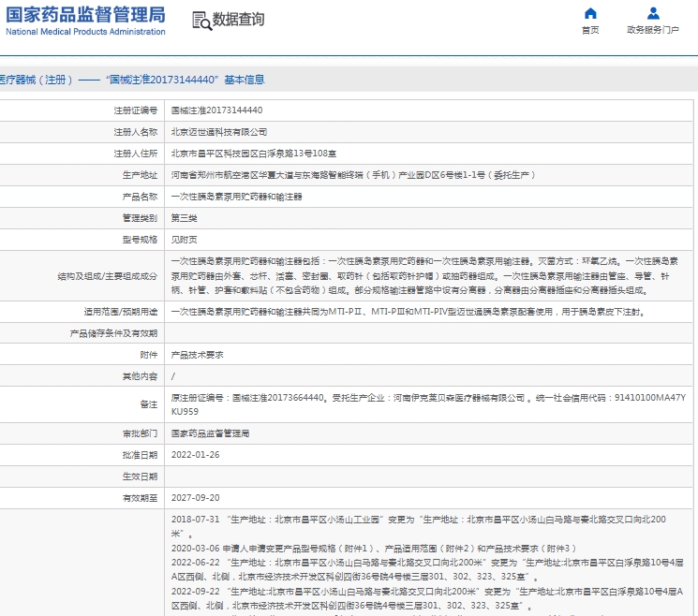Click change record dated 2020-03-06

(x=374, y=549)
